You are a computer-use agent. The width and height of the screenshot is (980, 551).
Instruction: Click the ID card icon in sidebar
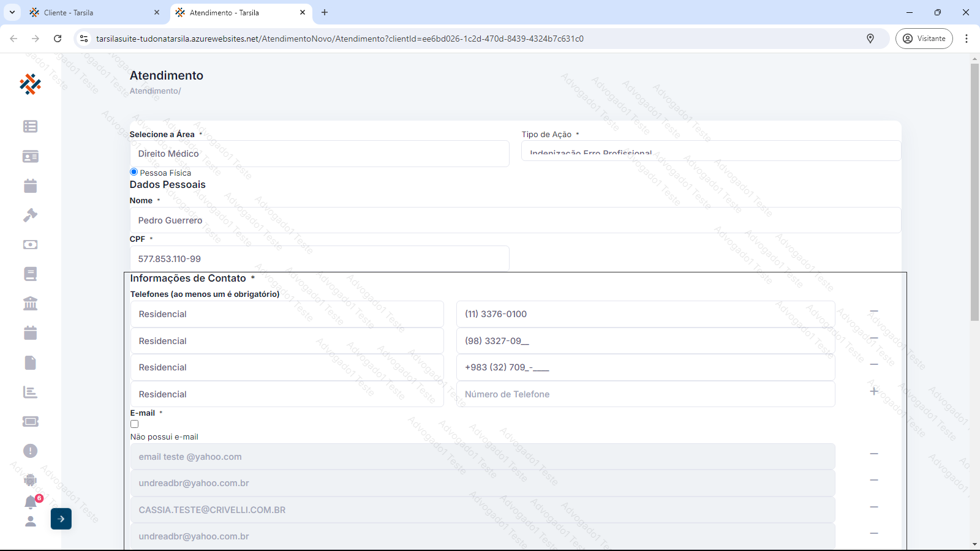click(30, 157)
